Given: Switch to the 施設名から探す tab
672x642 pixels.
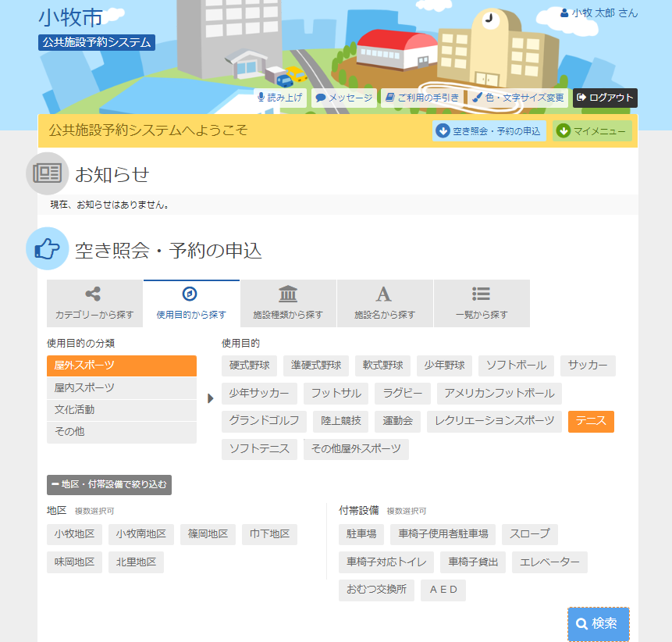Looking at the screenshot, I should click(x=386, y=303).
